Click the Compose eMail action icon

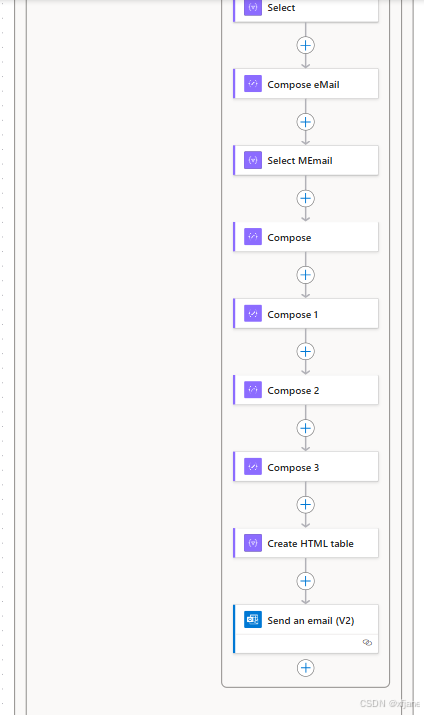click(x=253, y=84)
